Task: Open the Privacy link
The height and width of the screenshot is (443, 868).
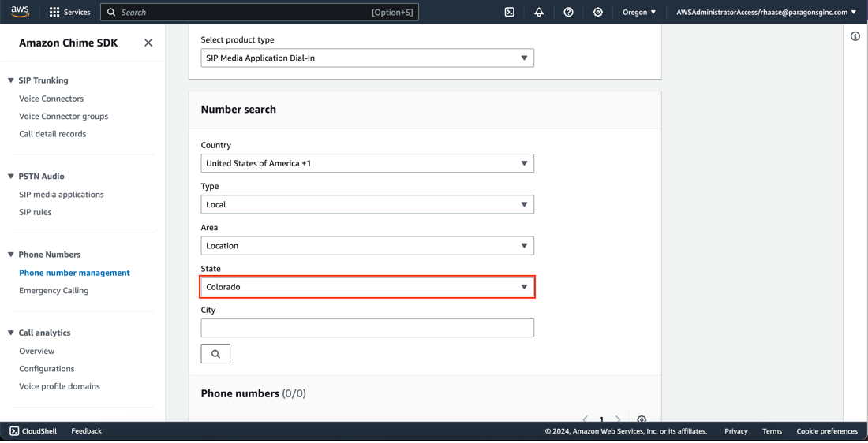Action: click(x=736, y=431)
